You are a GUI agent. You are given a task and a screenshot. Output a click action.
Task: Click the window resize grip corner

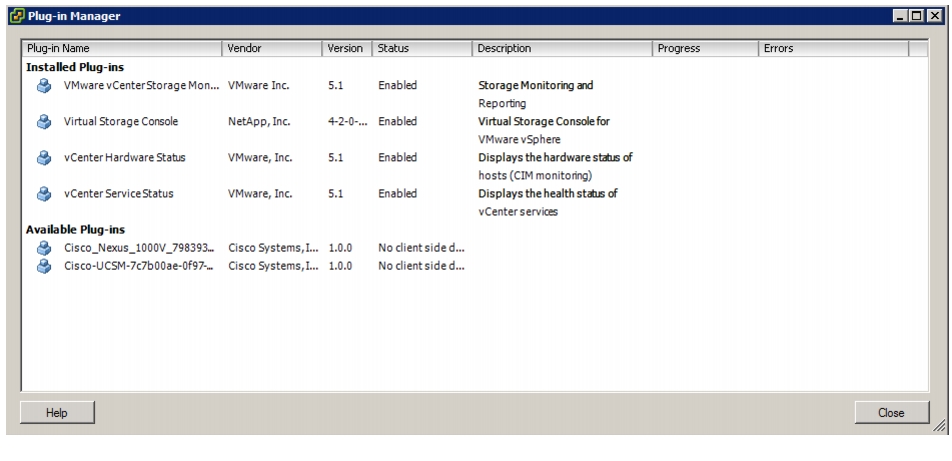pos(940,426)
